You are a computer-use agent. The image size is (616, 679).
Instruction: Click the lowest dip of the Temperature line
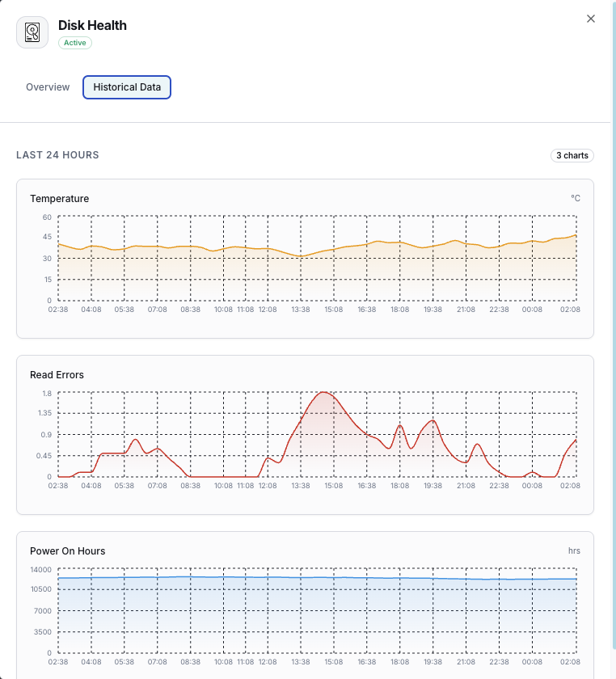[x=301, y=256]
